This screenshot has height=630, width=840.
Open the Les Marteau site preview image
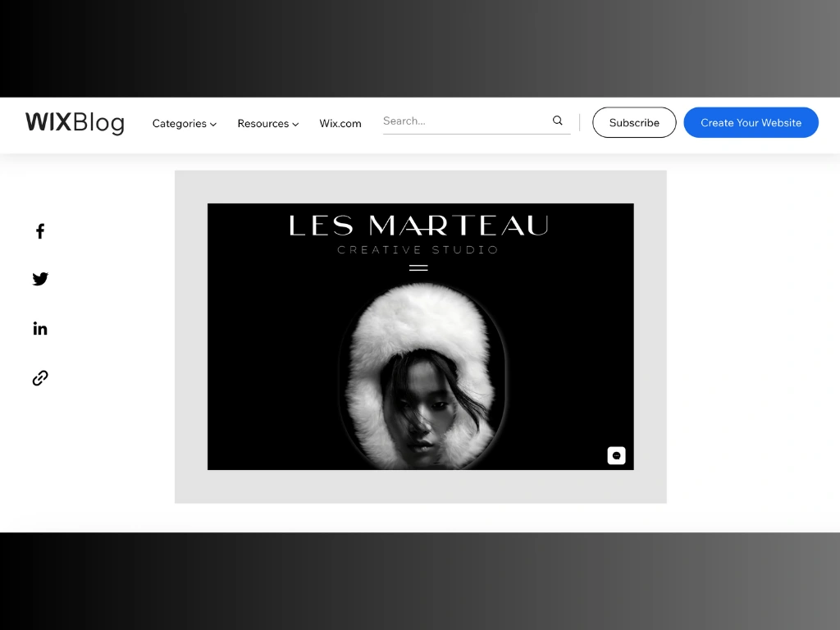pyautogui.click(x=421, y=336)
